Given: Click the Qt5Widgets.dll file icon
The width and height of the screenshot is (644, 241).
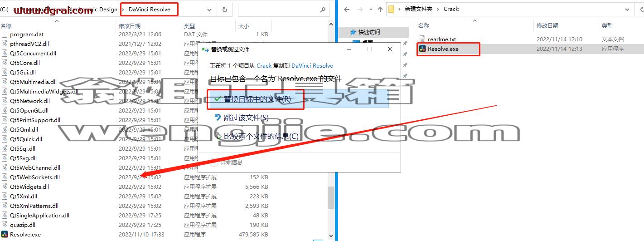Looking at the screenshot, I should point(5,187).
